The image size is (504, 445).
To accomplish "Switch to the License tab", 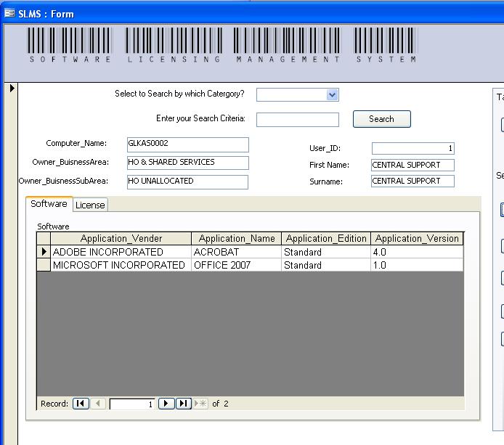I will 90,205.
